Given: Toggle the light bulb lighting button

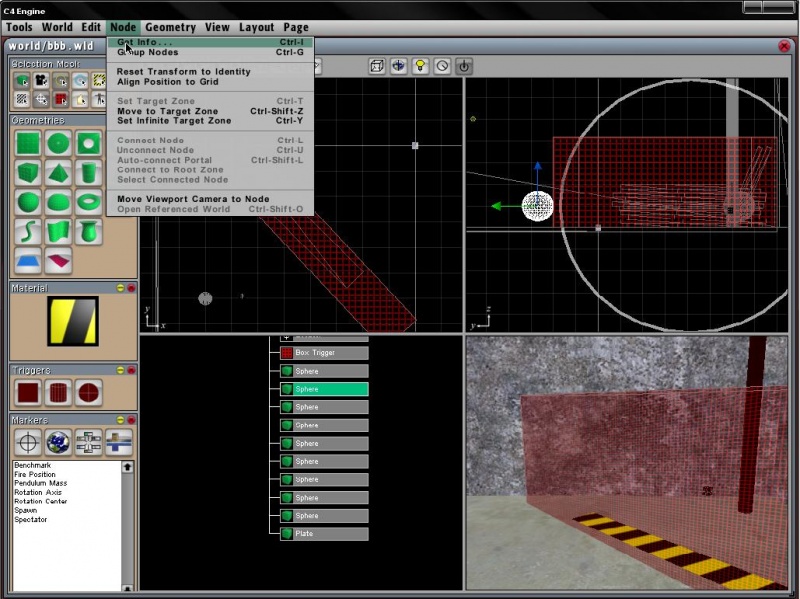Looking at the screenshot, I should 420,66.
